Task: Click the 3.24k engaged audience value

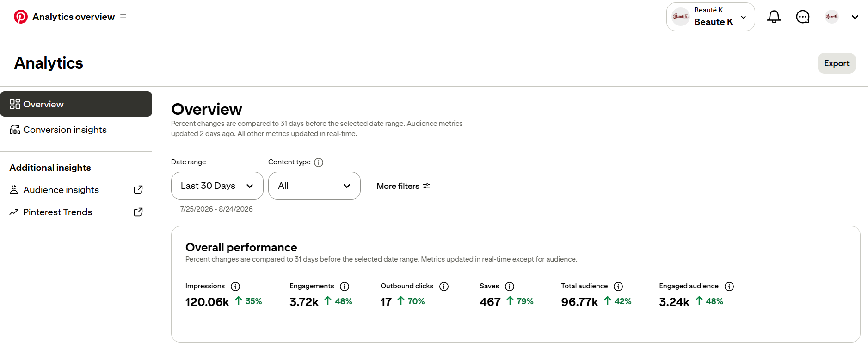Action: (x=674, y=302)
